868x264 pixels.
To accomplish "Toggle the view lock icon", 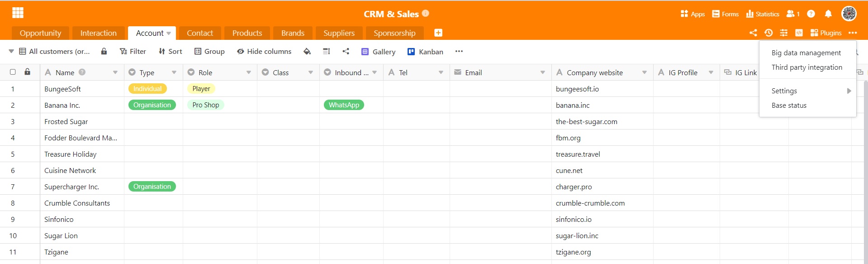I will [104, 52].
